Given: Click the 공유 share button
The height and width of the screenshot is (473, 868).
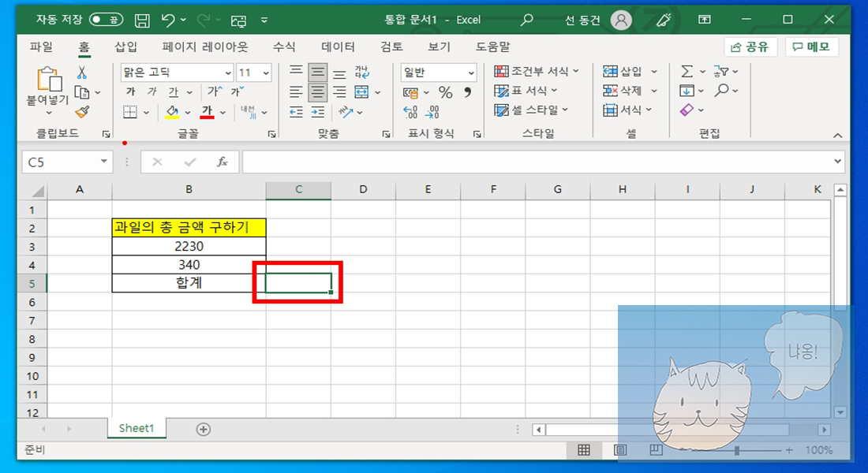Looking at the screenshot, I should pos(750,47).
